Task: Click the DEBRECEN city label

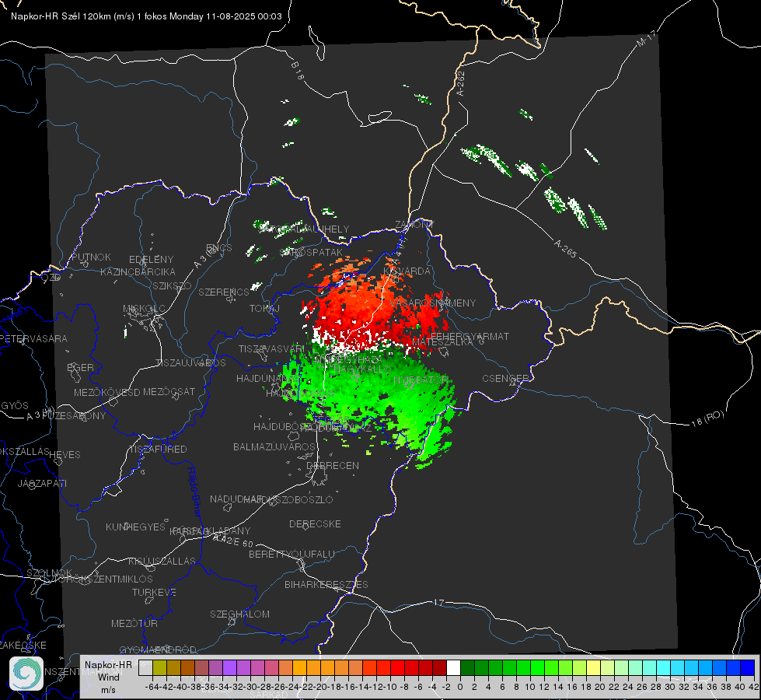Action: 333,465
